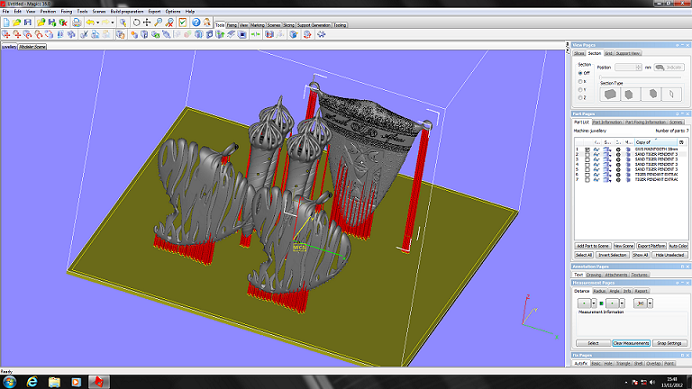Toggle the checkbox for part row 4
Screen dimensions: 692x389
[x=587, y=165]
